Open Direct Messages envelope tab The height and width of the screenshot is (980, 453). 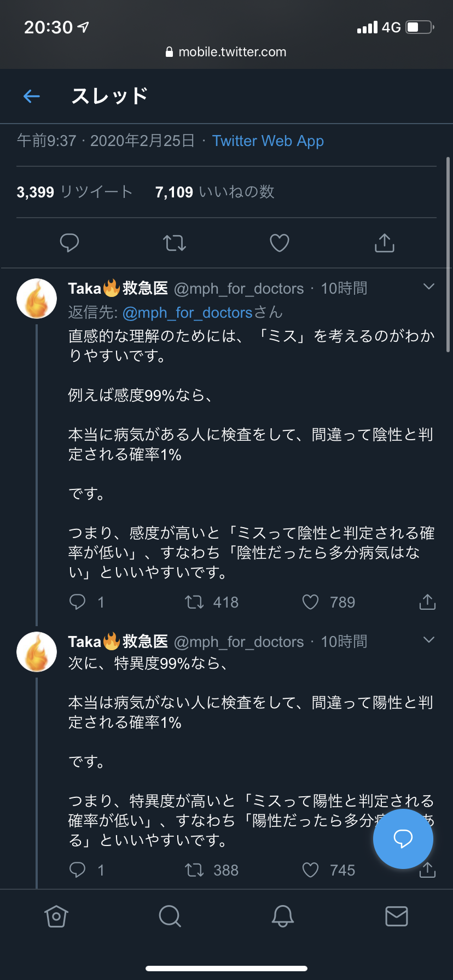tap(396, 916)
